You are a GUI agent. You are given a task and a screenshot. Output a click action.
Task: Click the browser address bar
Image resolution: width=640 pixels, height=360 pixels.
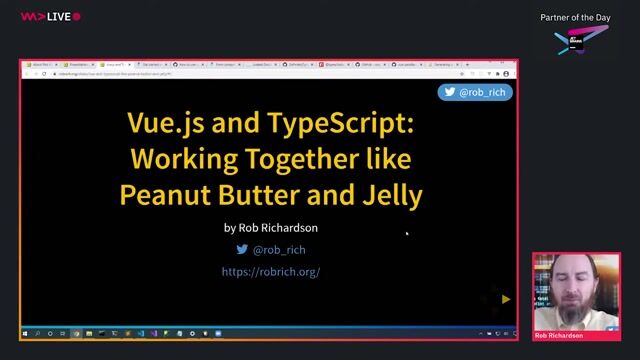[x=257, y=74]
